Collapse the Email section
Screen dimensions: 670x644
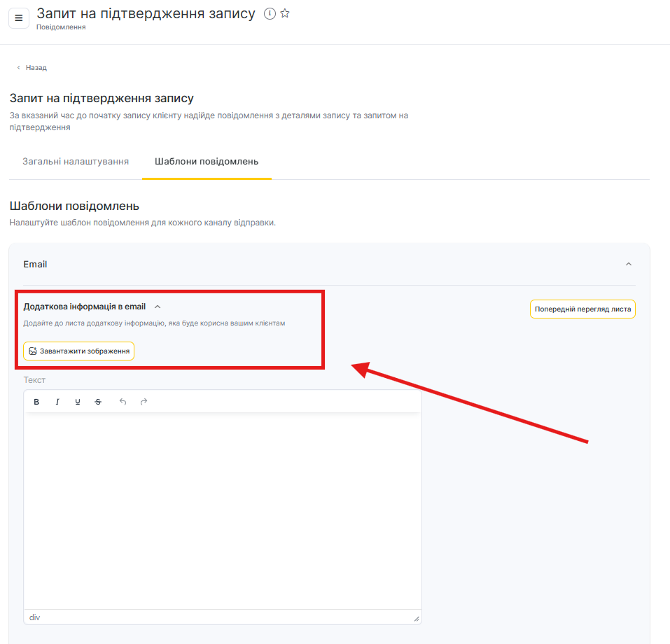coord(629,264)
